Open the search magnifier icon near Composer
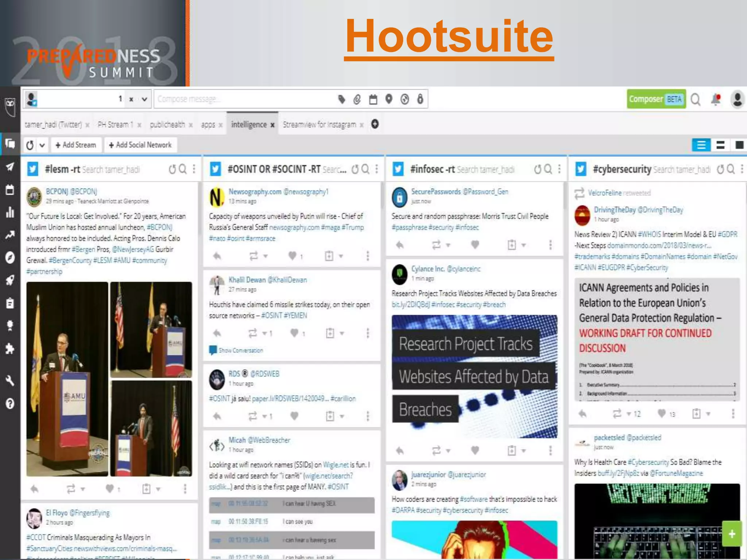 pyautogui.click(x=696, y=100)
